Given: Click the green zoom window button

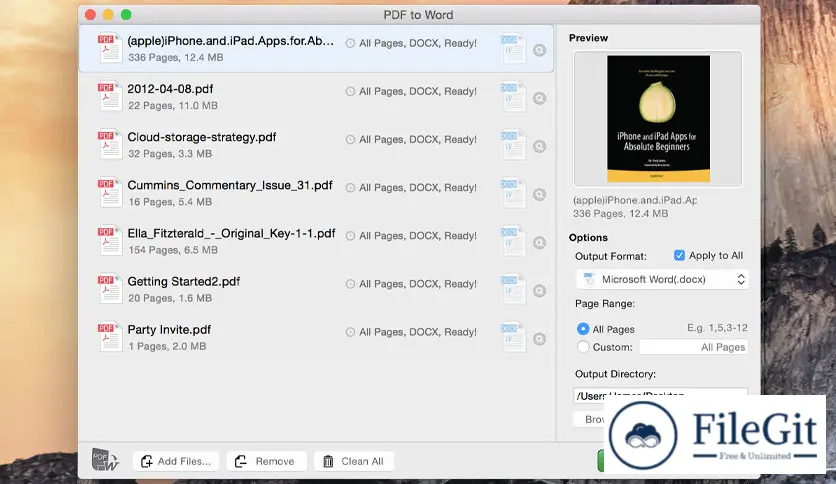Looking at the screenshot, I should [126, 14].
